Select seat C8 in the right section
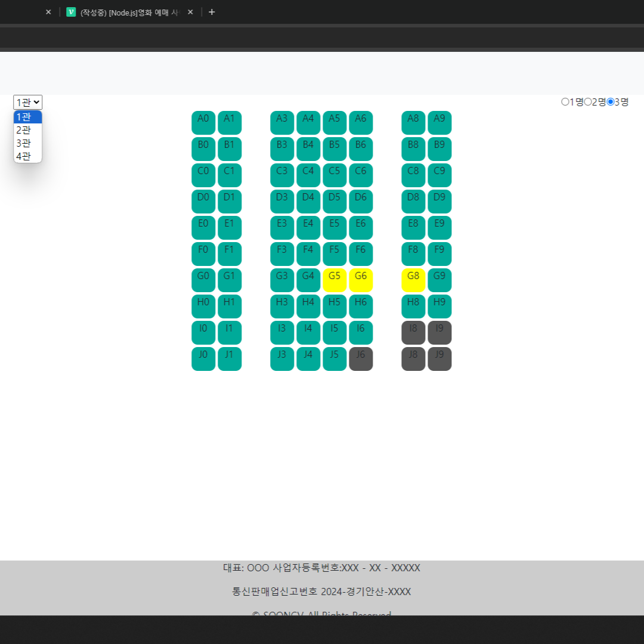Image resolution: width=644 pixels, height=644 pixels. (x=413, y=175)
